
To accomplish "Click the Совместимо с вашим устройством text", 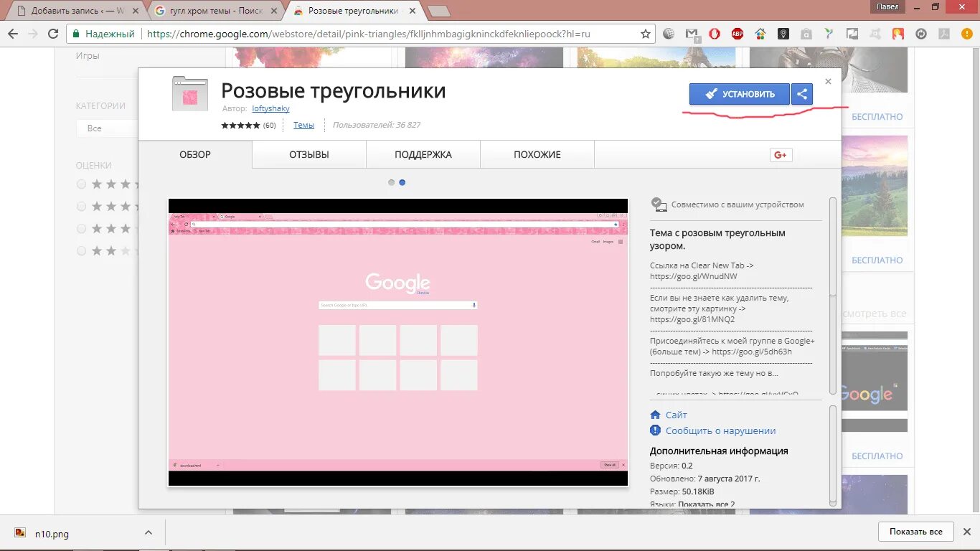I will pos(738,204).
